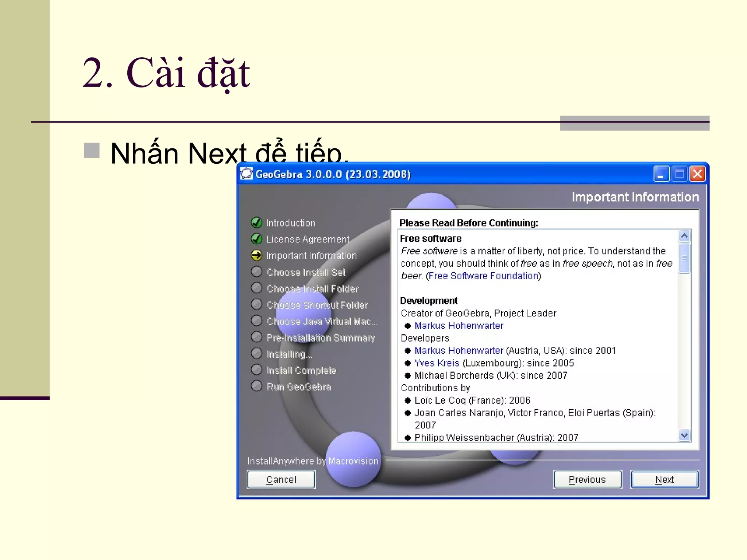Click the Next button in the installer
747x560 pixels.
pyautogui.click(x=664, y=479)
